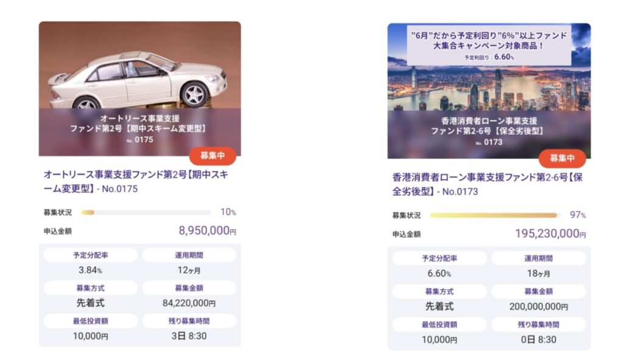Click 残り募集時間 label showing 3日 8:30
Screen dimensions: 623x364
click(189, 321)
